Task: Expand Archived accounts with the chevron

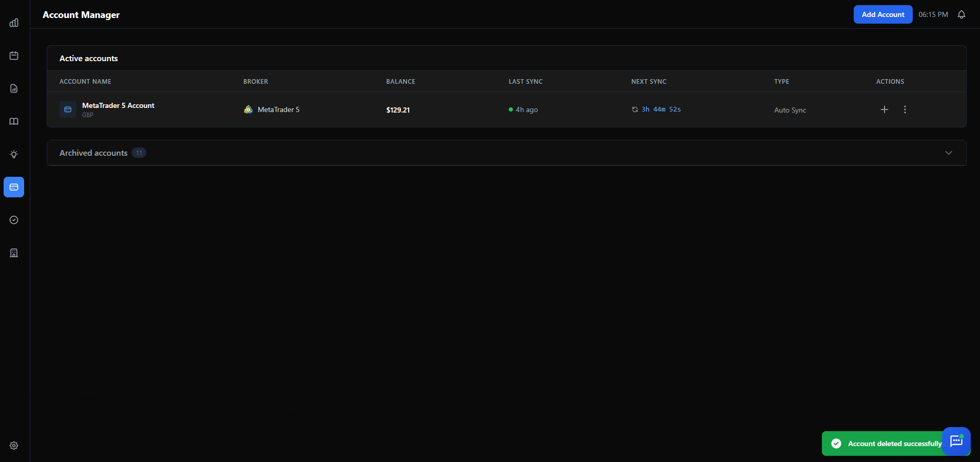Action: (x=949, y=153)
